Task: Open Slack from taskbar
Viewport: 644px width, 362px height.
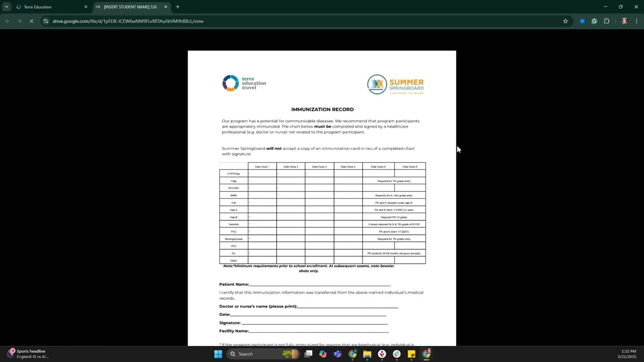Action: point(396,354)
